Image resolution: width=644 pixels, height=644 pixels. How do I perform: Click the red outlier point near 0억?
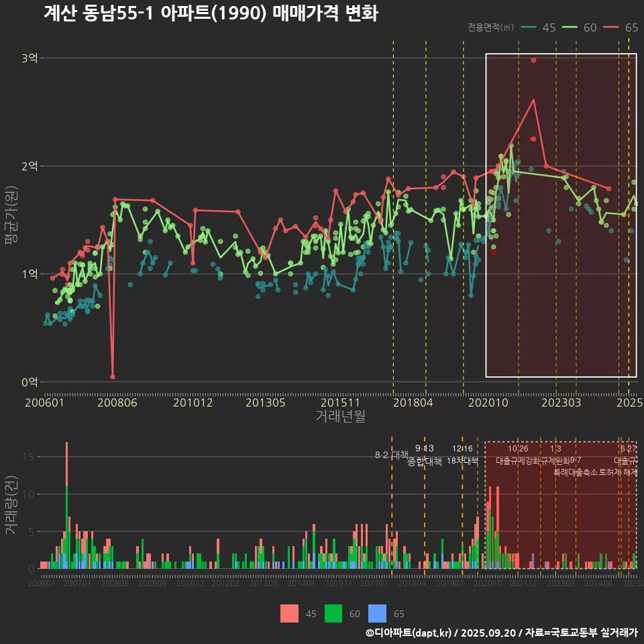coord(113,376)
